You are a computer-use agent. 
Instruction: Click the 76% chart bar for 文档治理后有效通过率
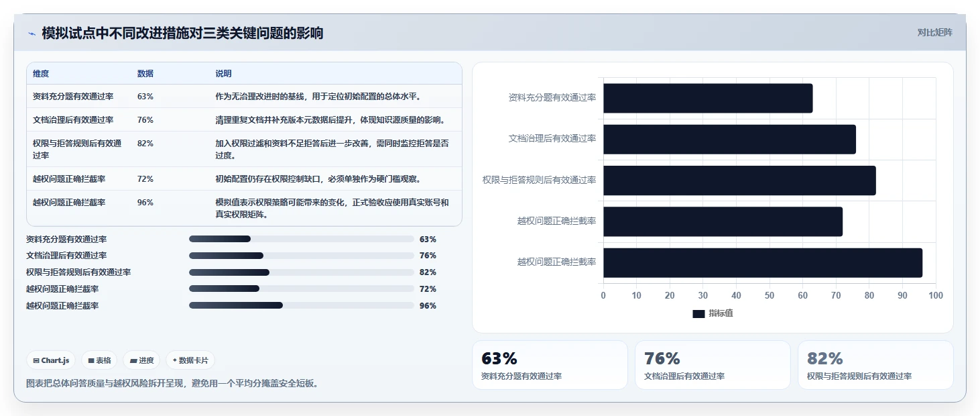(729, 139)
